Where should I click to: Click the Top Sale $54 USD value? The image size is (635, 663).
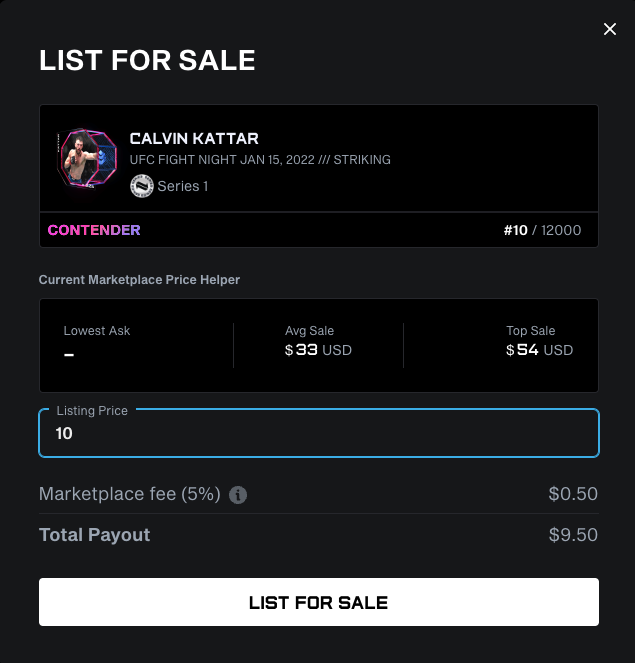[539, 350]
